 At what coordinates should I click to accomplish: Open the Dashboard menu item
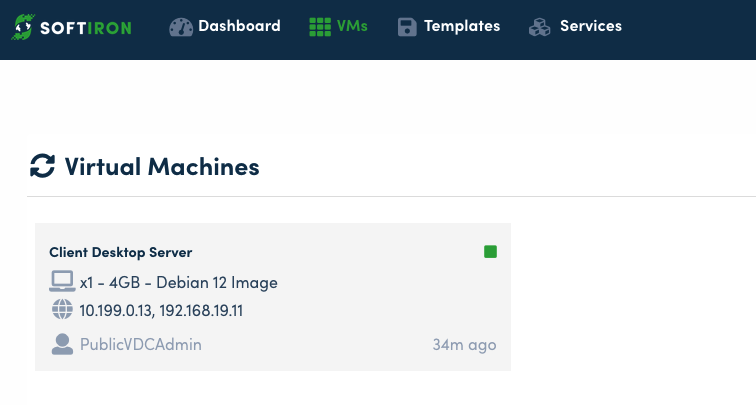point(239,26)
